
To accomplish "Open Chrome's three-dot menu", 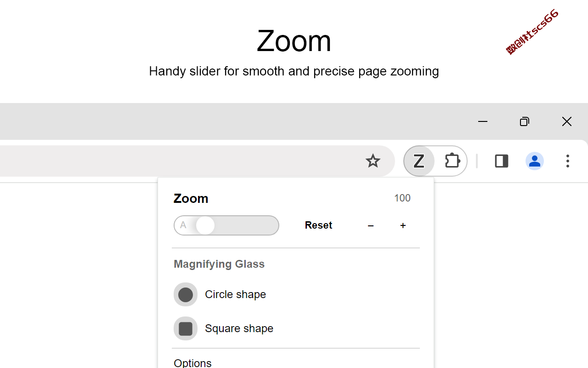I will 568,161.
